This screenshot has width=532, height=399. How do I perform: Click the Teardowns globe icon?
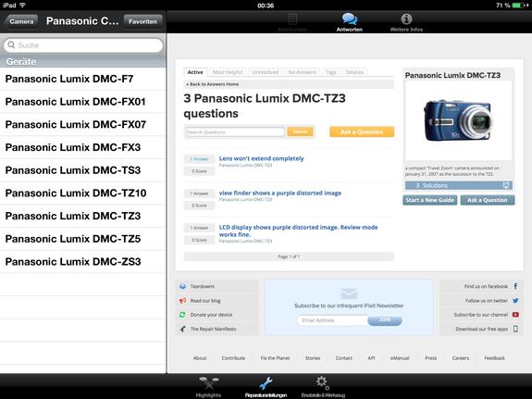point(182,286)
